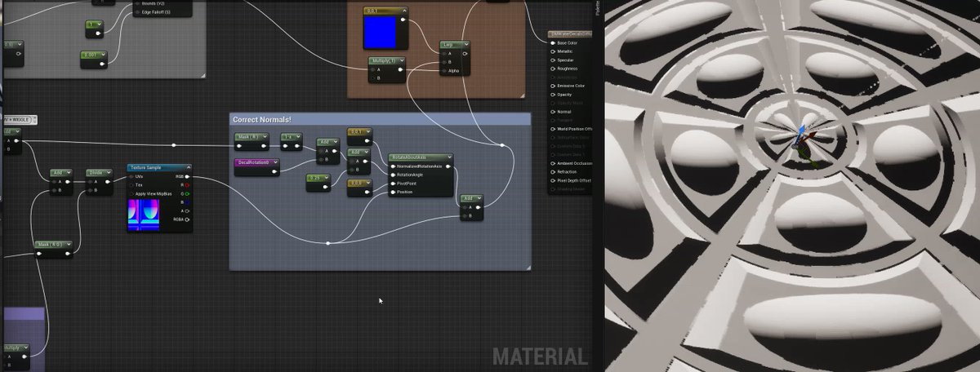Select the Texture Sample node title
Image resolution: width=980 pixels, height=372 pixels.
[x=147, y=167]
